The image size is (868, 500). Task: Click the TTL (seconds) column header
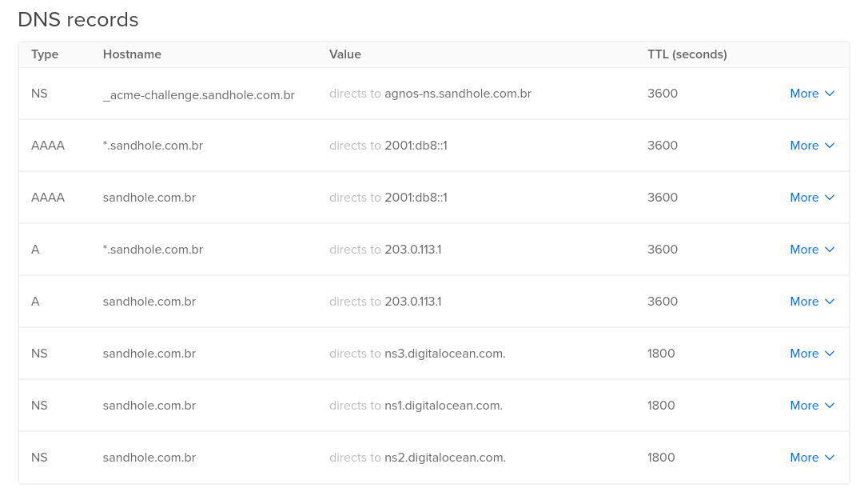[687, 54]
